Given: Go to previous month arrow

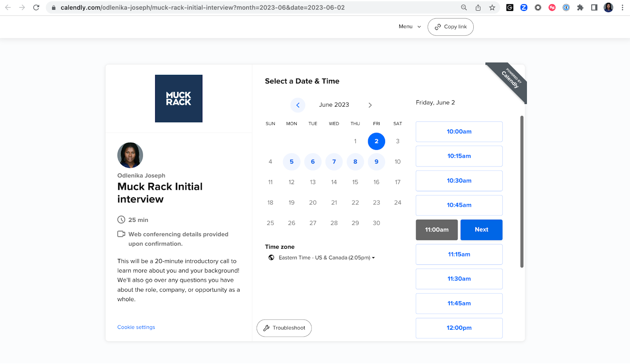Looking at the screenshot, I should 298,105.
